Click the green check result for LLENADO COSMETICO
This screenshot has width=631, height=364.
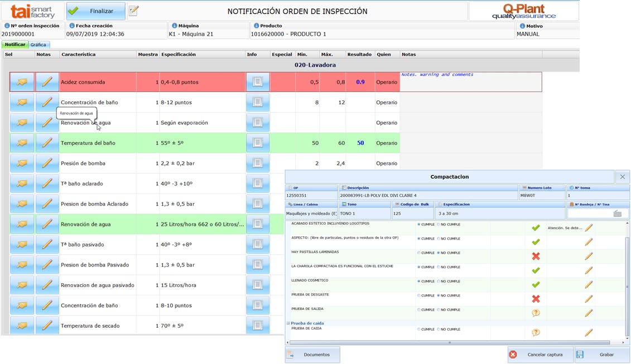(536, 285)
